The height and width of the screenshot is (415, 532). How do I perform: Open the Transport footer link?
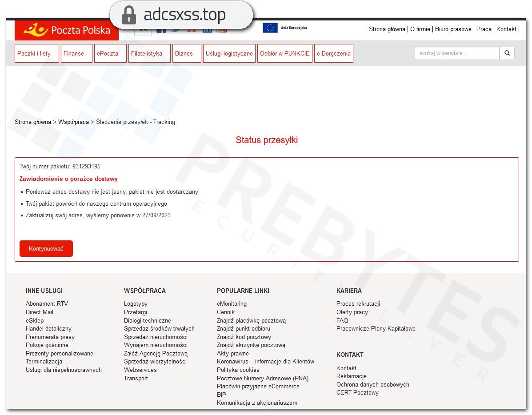pyautogui.click(x=136, y=379)
